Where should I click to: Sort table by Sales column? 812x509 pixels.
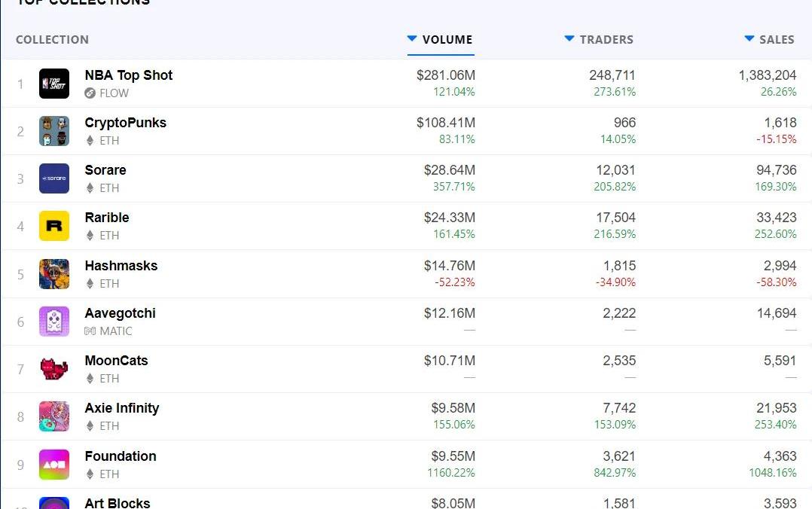tap(769, 40)
